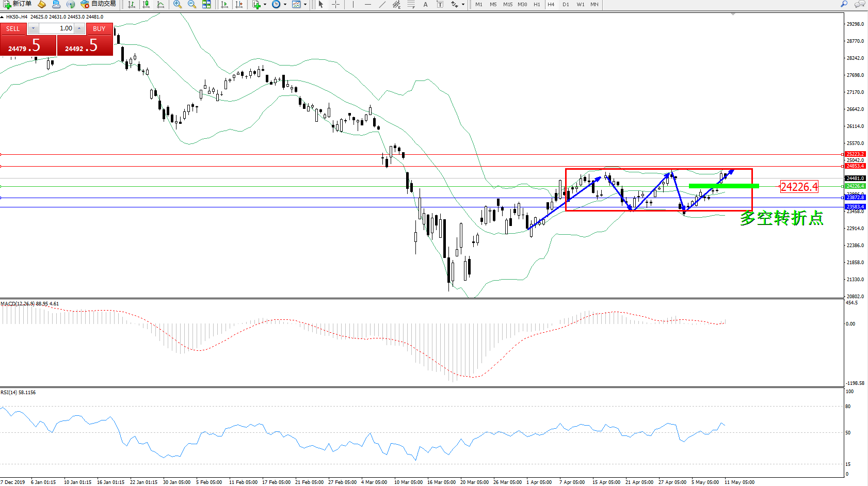Switch chart to bar chart mode
The image size is (868, 486).
point(132,5)
